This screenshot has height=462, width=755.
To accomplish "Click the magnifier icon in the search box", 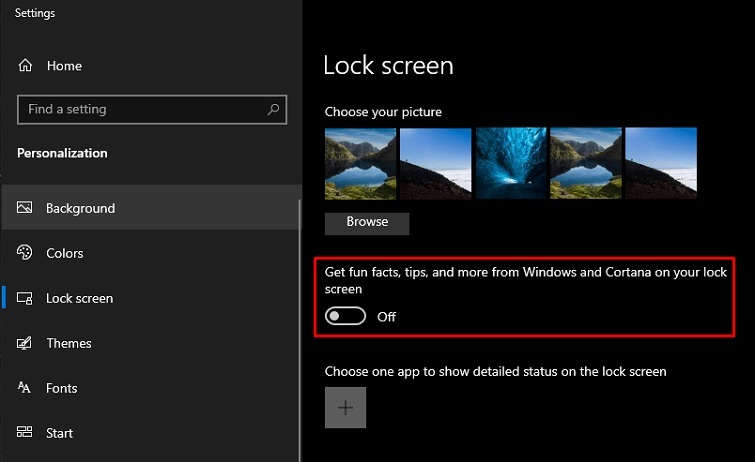I will click(x=273, y=109).
